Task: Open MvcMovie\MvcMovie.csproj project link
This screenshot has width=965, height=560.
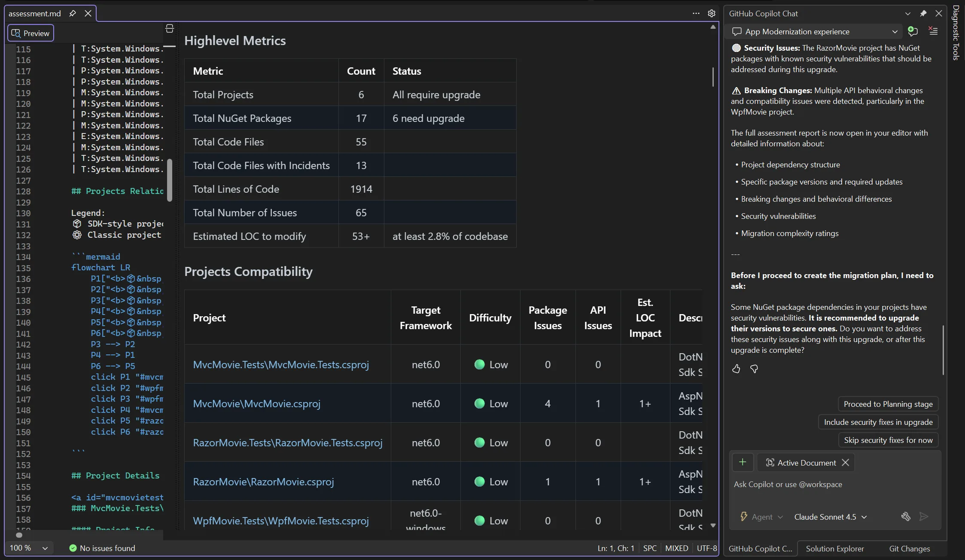Action: coord(256,403)
